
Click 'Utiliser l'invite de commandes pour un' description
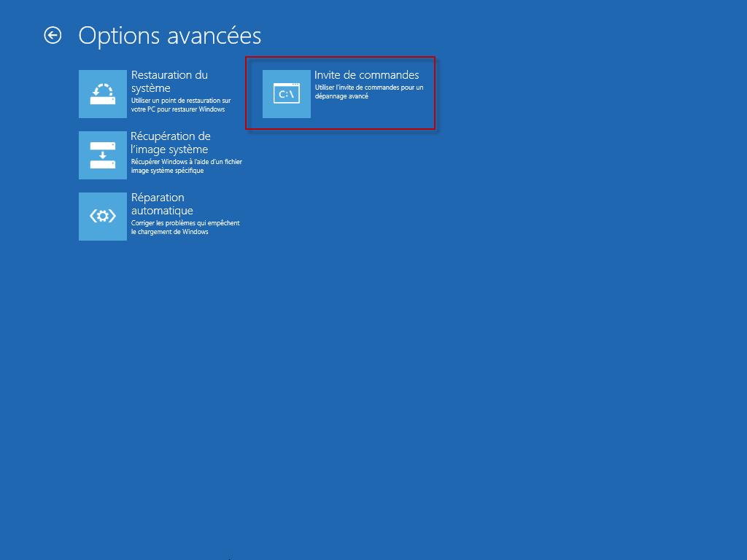pyautogui.click(x=369, y=91)
